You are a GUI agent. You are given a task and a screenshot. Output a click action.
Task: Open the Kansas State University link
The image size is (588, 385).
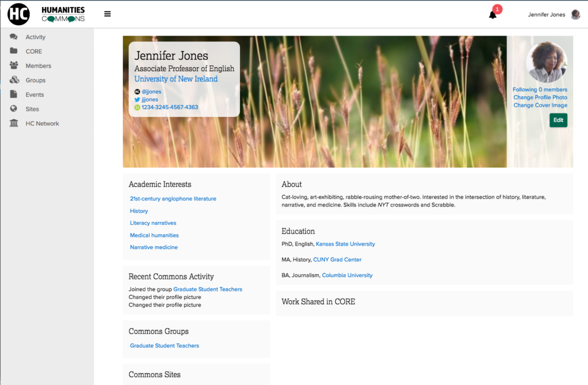[x=345, y=244]
